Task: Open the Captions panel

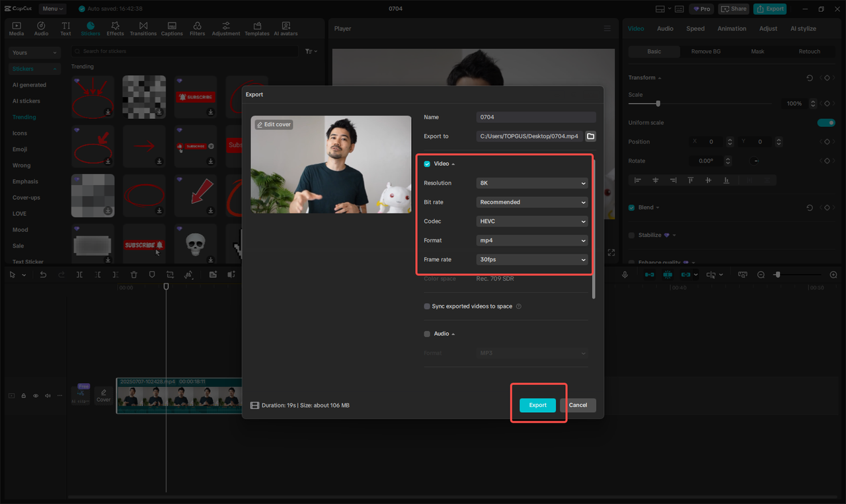Action: (171, 28)
